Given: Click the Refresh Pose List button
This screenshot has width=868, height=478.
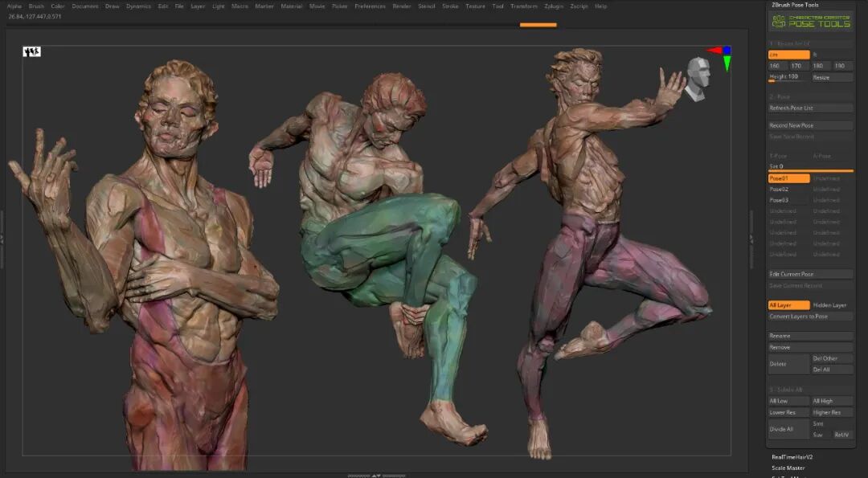Looking at the screenshot, I should click(x=810, y=108).
